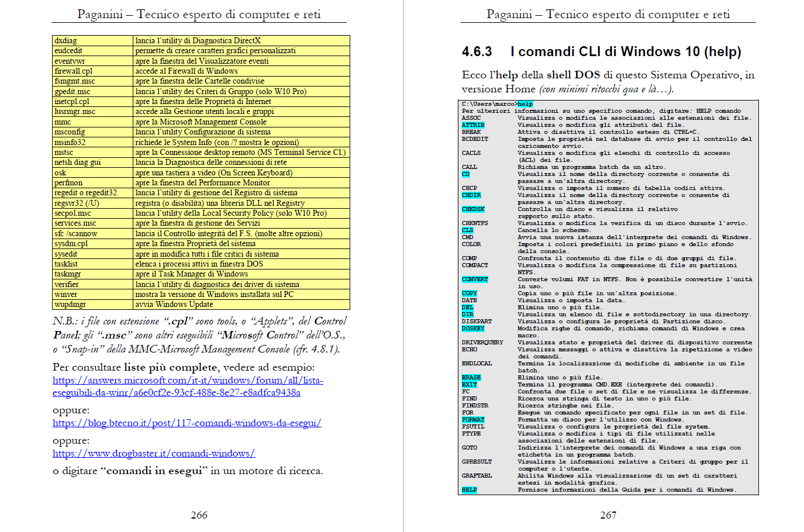
Task: Click the 'perfmon' table cell
Action: [x=93, y=182]
